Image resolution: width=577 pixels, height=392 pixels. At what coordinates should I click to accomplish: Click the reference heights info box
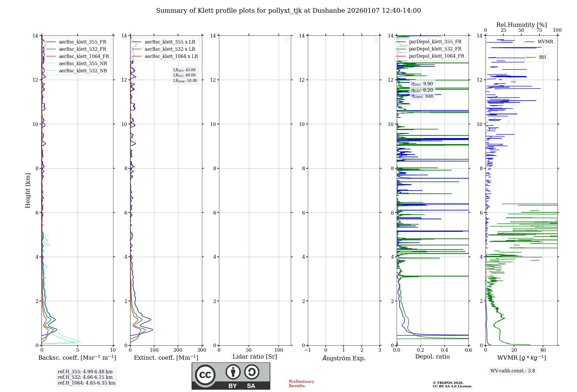(x=86, y=377)
